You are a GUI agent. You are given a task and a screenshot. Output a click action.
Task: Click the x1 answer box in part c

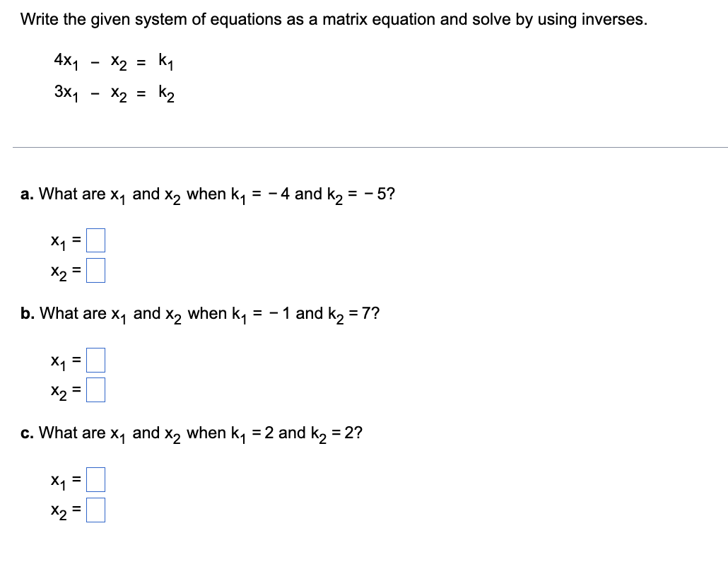point(97,479)
